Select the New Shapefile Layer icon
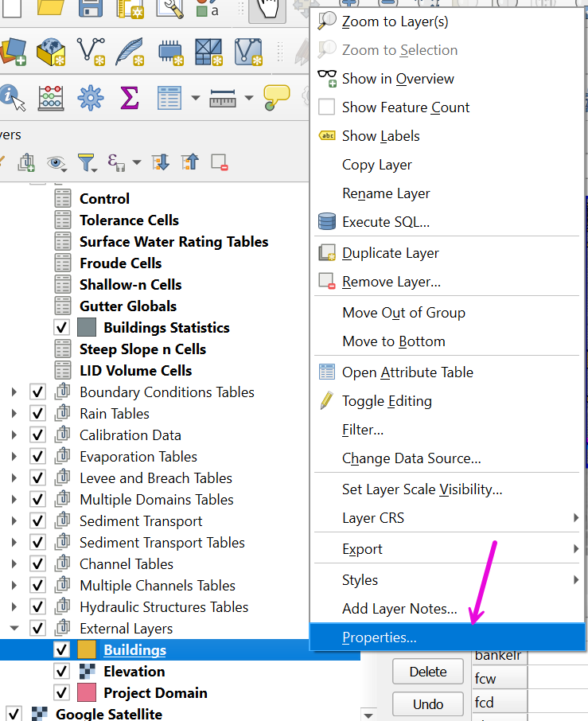Viewport: 588px width, 721px height. [92, 52]
